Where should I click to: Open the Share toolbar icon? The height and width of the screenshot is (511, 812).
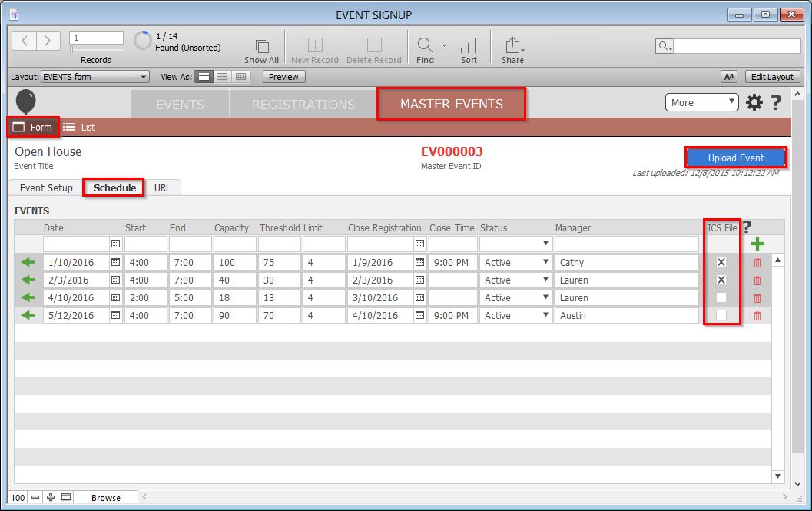[512, 45]
